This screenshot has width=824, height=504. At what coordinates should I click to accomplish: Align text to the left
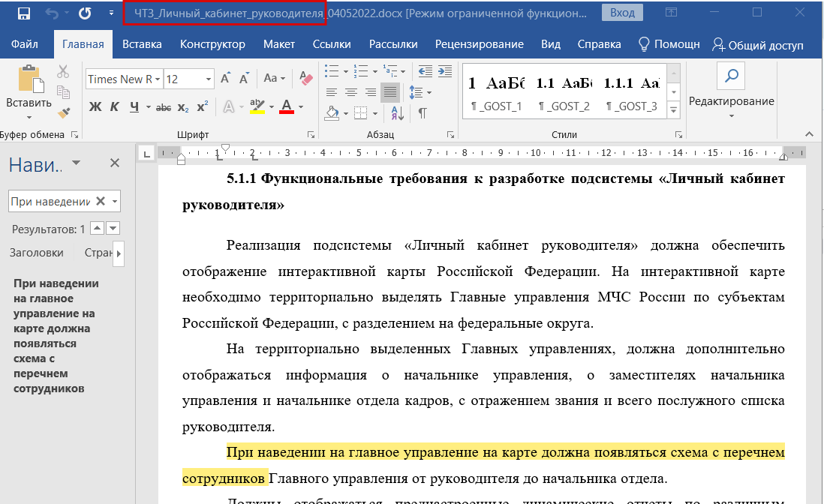point(332,92)
